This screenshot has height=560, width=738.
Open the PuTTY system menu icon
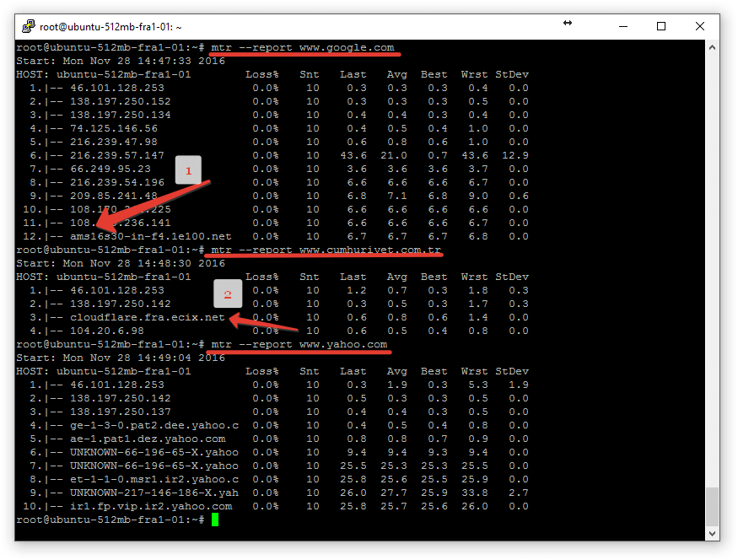(30, 26)
